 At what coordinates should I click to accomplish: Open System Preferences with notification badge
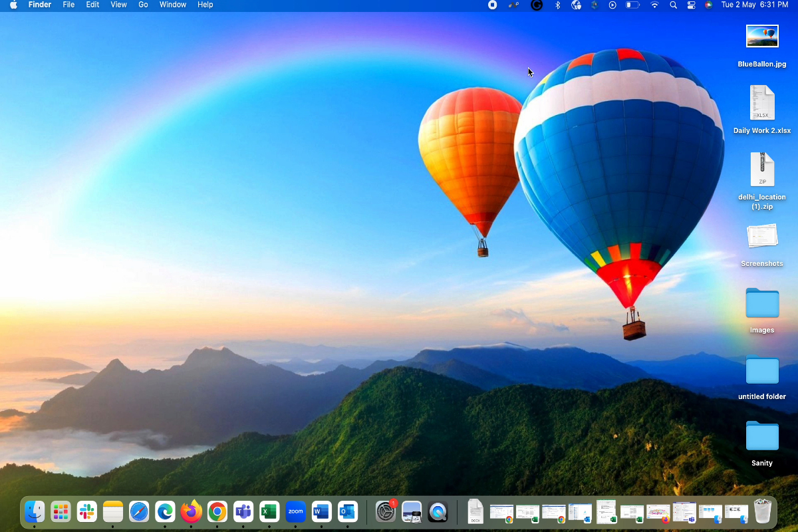tap(386, 511)
